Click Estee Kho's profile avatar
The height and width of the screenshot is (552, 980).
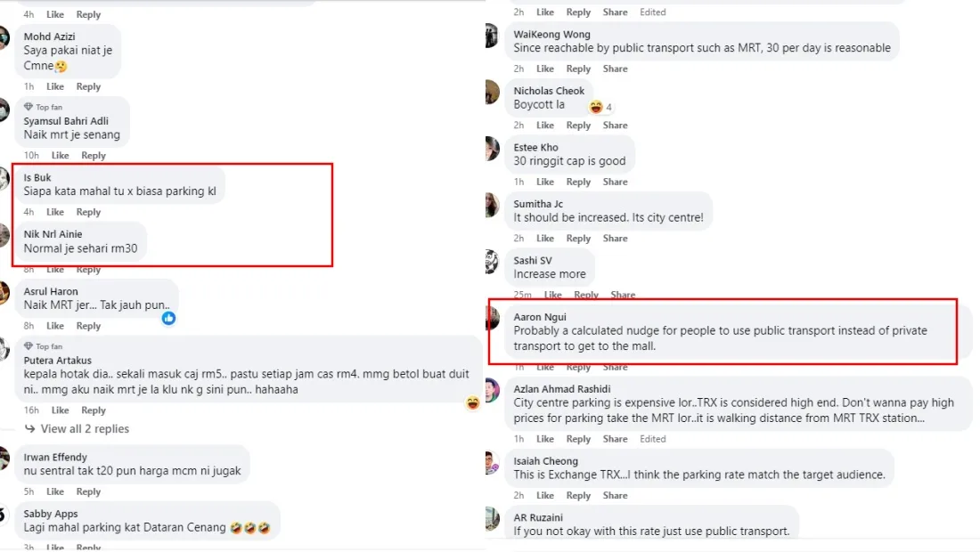492,149
